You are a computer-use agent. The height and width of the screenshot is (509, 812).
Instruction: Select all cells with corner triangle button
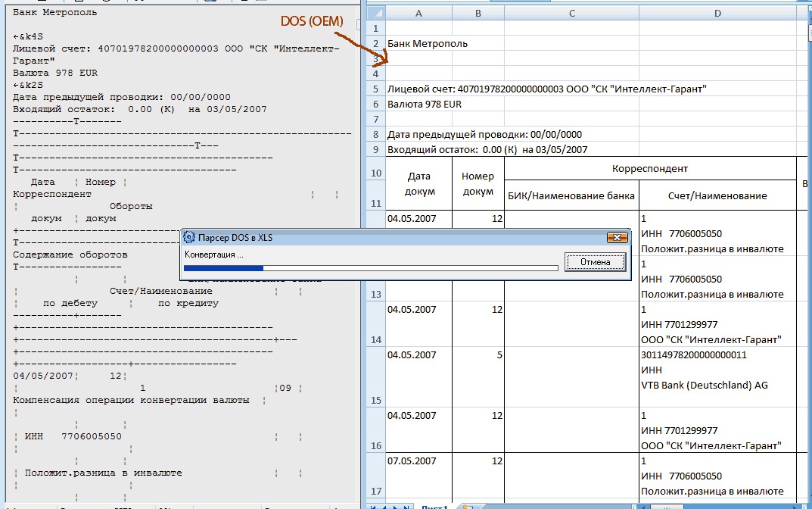[x=376, y=13]
